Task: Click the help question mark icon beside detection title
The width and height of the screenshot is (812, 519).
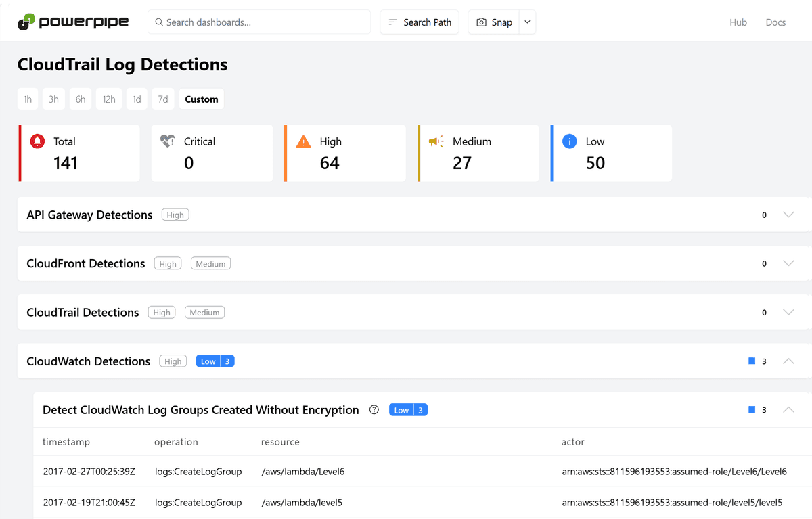Action: pos(374,410)
